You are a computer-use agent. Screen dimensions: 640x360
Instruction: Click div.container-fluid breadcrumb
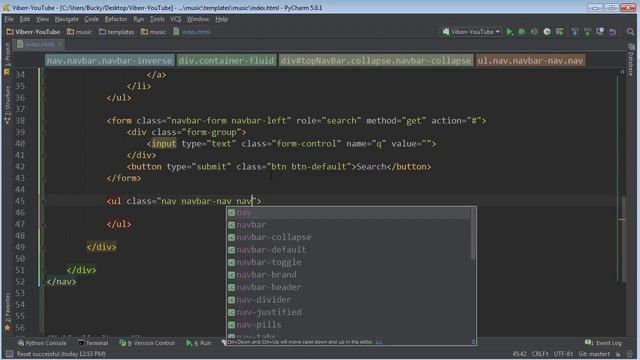(x=227, y=60)
